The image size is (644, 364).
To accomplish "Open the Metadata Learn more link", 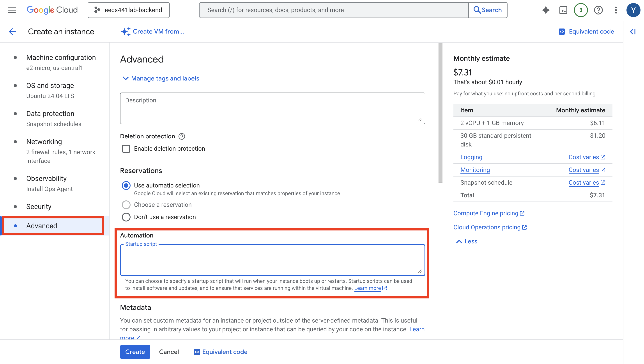I will (417, 329).
